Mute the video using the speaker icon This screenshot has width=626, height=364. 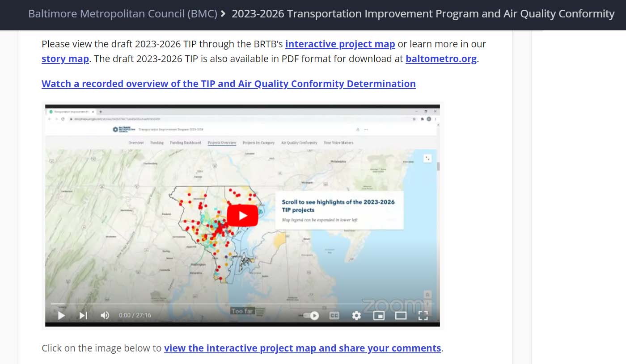coord(105,315)
